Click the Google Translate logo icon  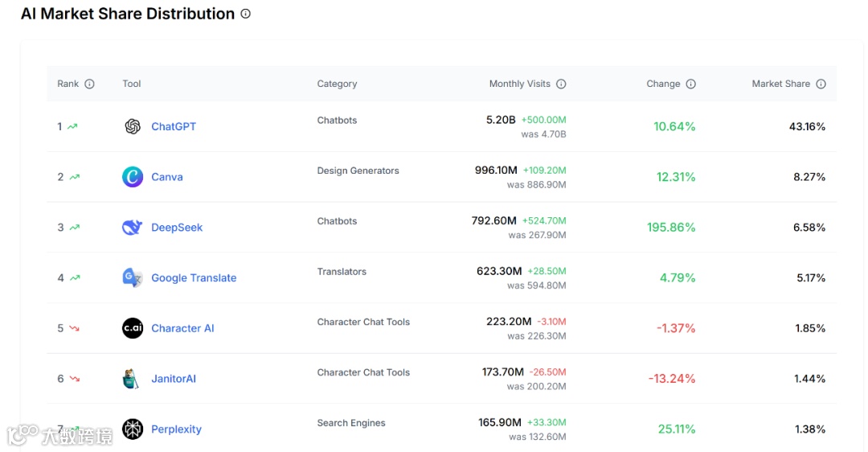(x=132, y=278)
